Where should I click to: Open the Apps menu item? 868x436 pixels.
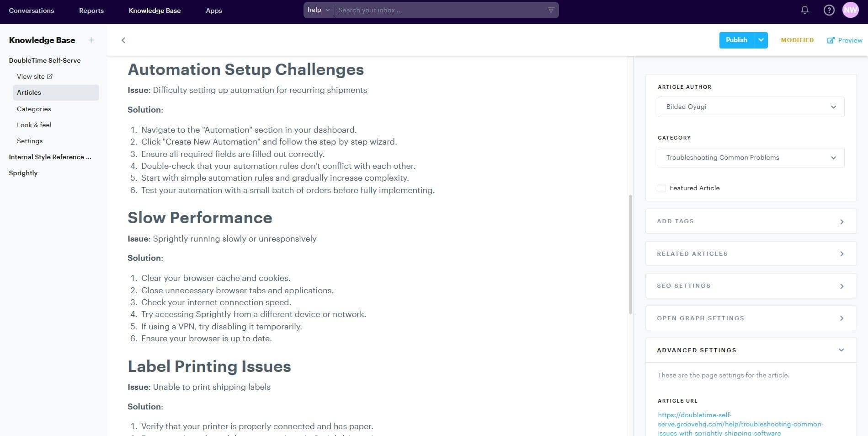click(x=213, y=10)
